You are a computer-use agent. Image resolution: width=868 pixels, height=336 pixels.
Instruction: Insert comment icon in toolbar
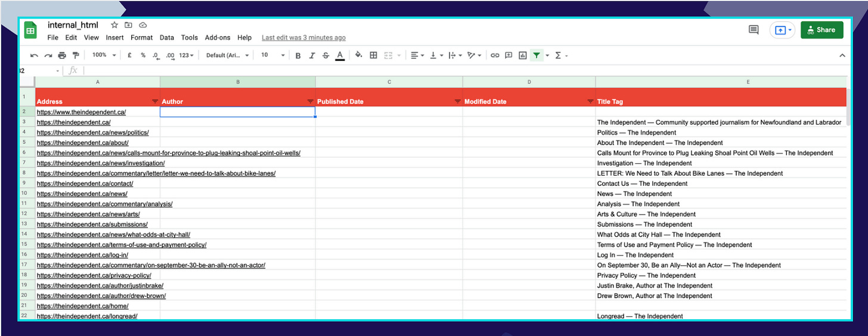click(509, 55)
